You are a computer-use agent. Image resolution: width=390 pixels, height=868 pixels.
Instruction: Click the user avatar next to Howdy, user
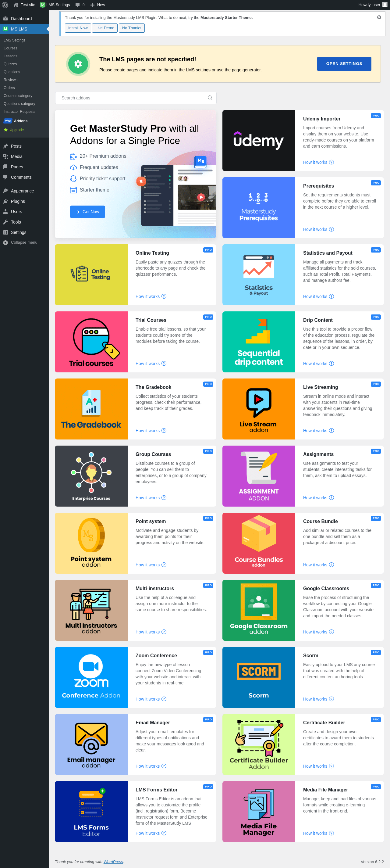pos(385,5)
